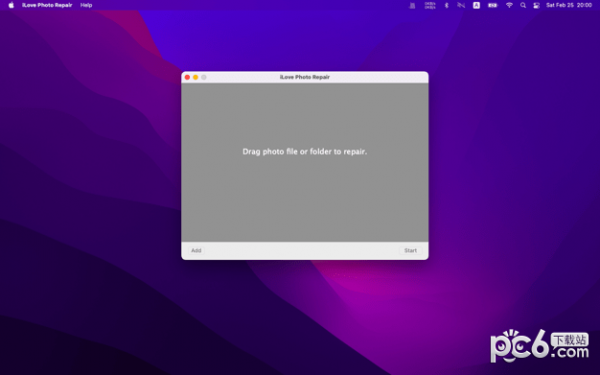
Task: Click the Add button
Action: tap(196, 251)
